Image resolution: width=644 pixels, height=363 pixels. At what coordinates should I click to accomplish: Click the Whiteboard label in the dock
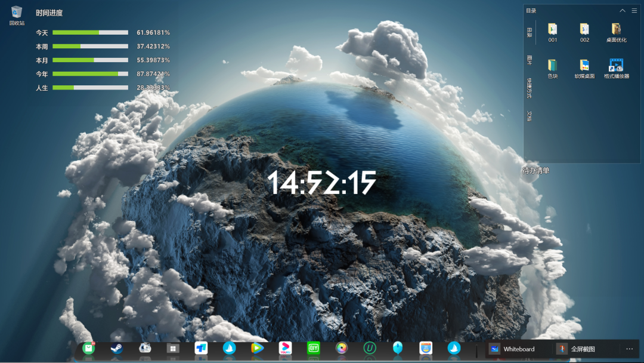pos(519,349)
